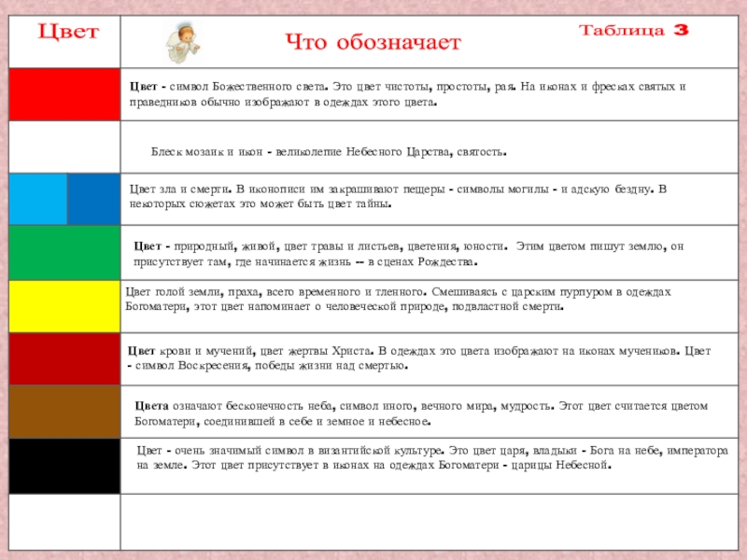This screenshot has width=747, height=560.
Task: Click the green color cell
Action: [x=64, y=253]
